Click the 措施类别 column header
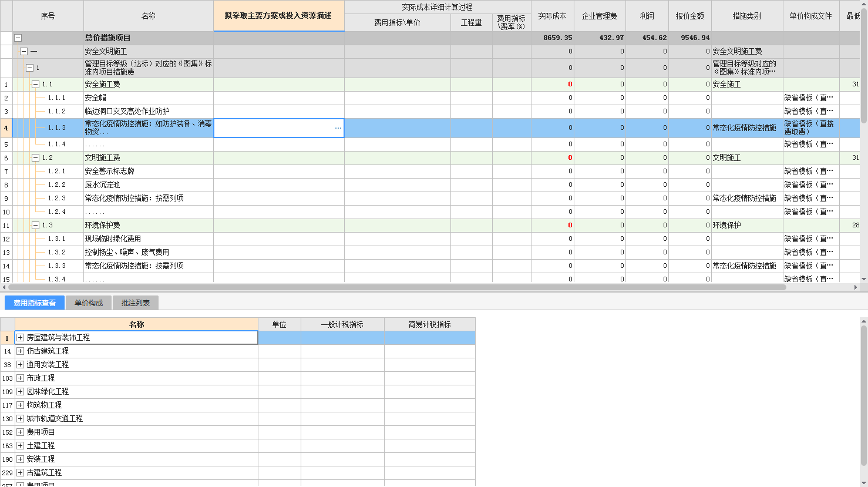The image size is (868, 487). [x=747, y=16]
